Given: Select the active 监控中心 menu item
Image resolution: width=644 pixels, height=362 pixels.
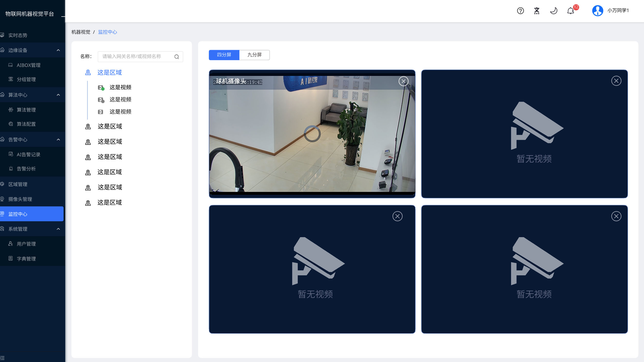Looking at the screenshot, I should pos(32,214).
